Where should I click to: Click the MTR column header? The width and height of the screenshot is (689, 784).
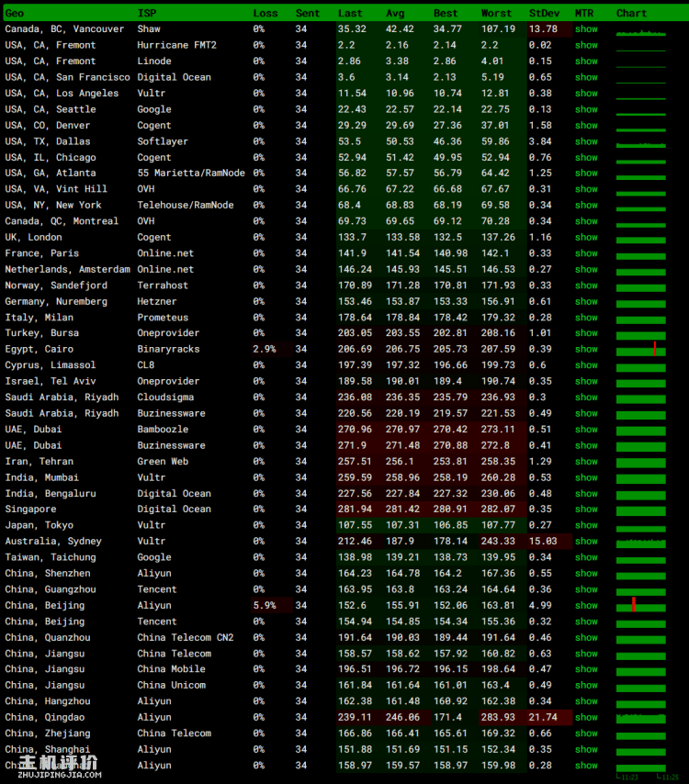point(584,13)
